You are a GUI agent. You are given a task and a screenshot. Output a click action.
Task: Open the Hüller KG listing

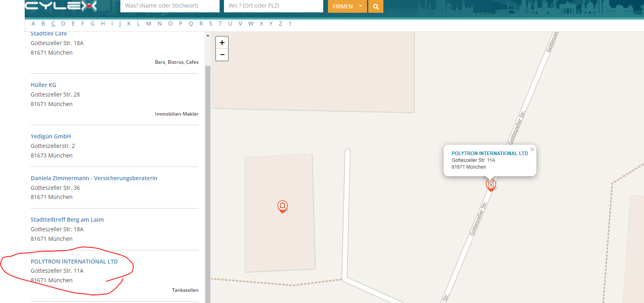click(x=43, y=85)
